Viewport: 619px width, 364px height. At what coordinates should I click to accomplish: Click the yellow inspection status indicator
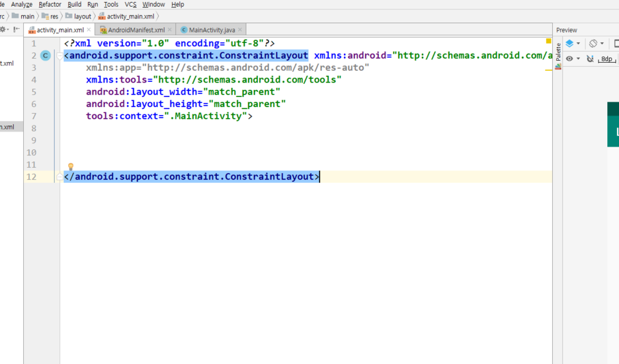(x=548, y=41)
